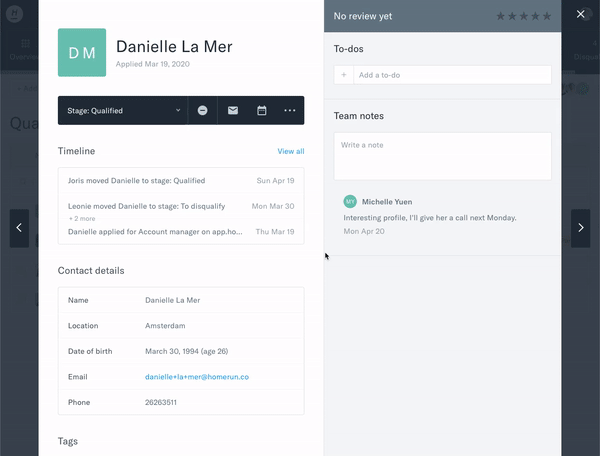Go to the previous candidate arrow

tap(19, 228)
